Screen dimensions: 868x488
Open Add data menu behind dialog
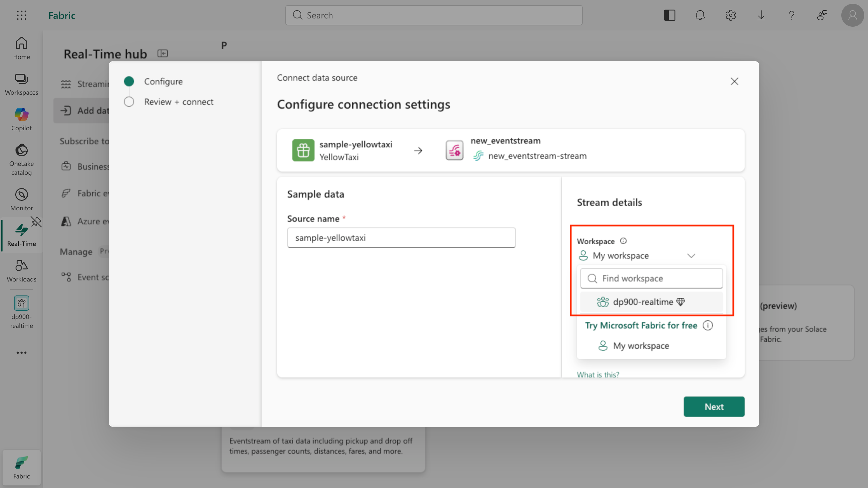pyautogui.click(x=81, y=111)
